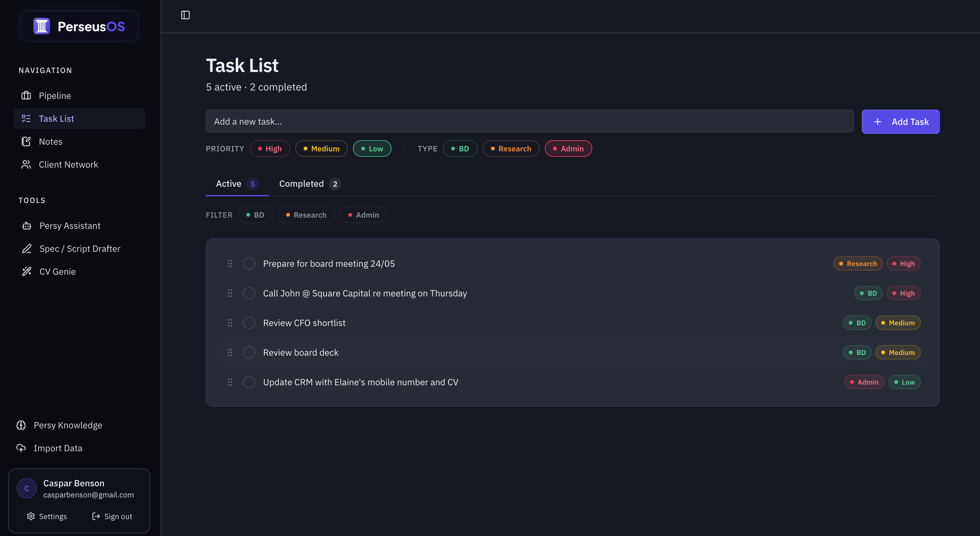
Task: Focus the Add a new task field
Action: tap(530, 121)
